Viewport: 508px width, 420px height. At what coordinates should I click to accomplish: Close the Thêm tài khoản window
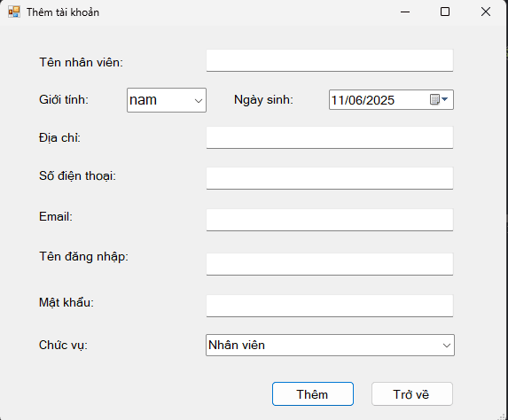(x=486, y=12)
